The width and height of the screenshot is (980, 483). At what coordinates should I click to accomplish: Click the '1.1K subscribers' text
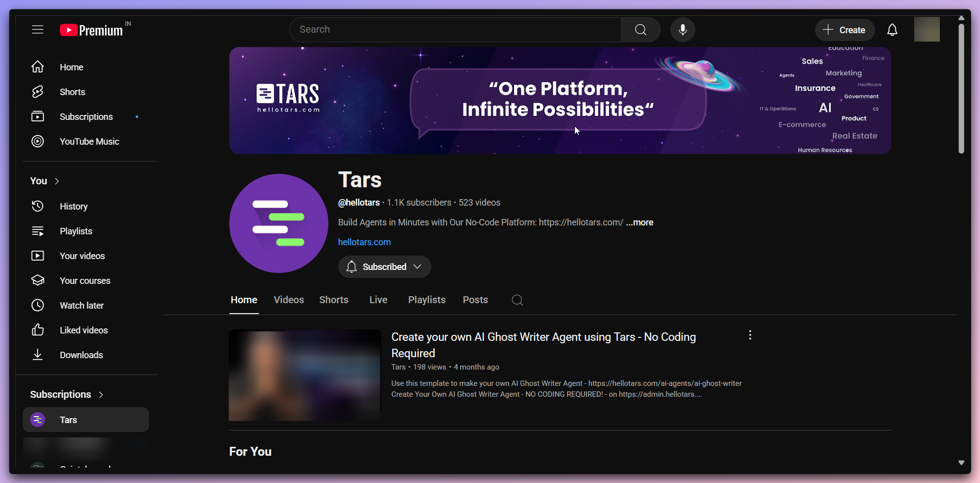(x=419, y=203)
